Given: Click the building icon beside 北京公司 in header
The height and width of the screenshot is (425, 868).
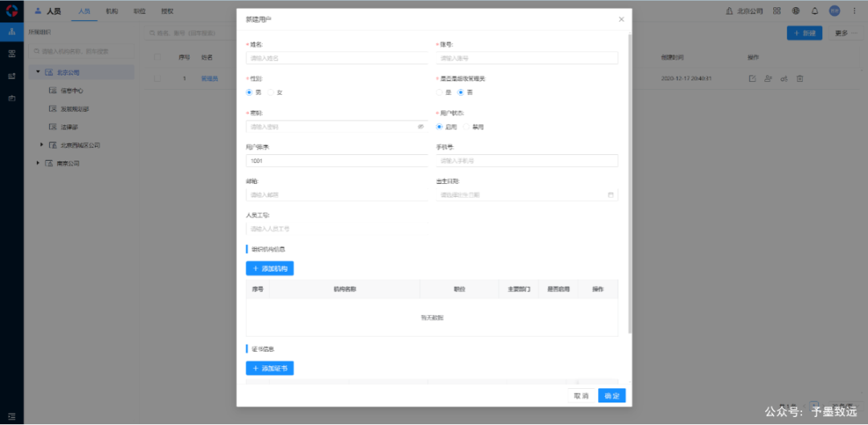Looking at the screenshot, I should click(729, 10).
